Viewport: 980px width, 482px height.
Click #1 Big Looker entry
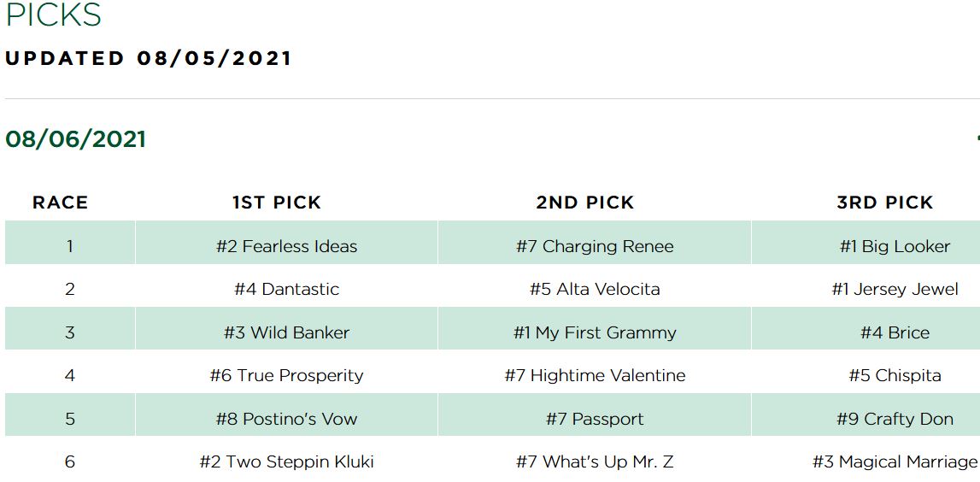pyautogui.click(x=895, y=246)
